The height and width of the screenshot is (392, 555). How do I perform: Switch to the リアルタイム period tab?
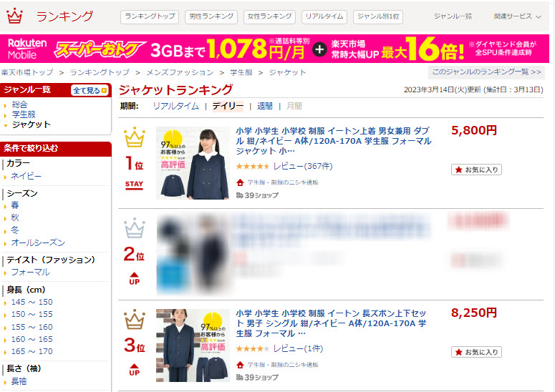[175, 106]
